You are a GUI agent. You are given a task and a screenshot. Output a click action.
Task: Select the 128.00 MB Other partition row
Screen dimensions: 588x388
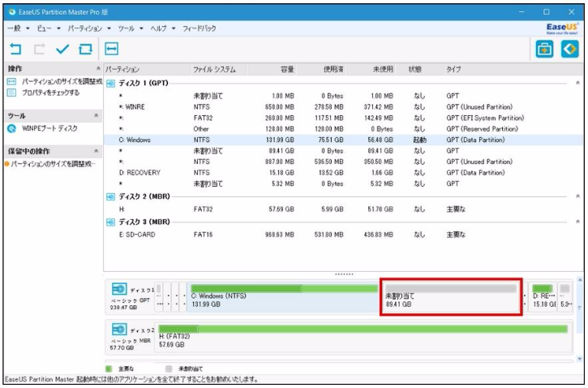pos(344,129)
